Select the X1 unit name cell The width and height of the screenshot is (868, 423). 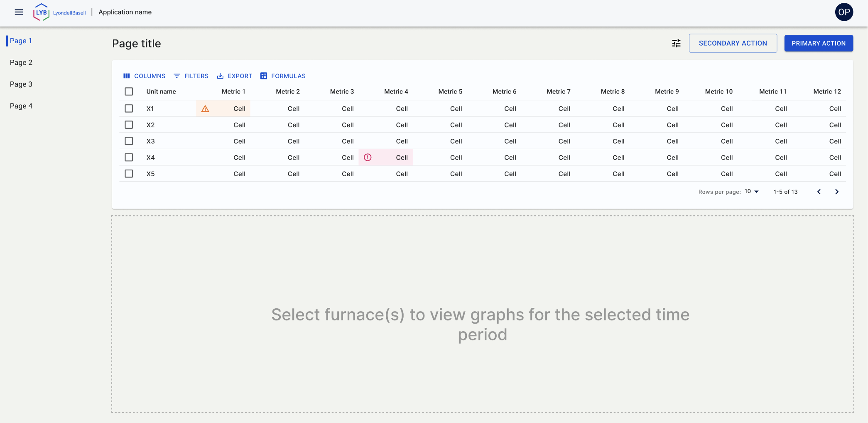[x=150, y=108]
